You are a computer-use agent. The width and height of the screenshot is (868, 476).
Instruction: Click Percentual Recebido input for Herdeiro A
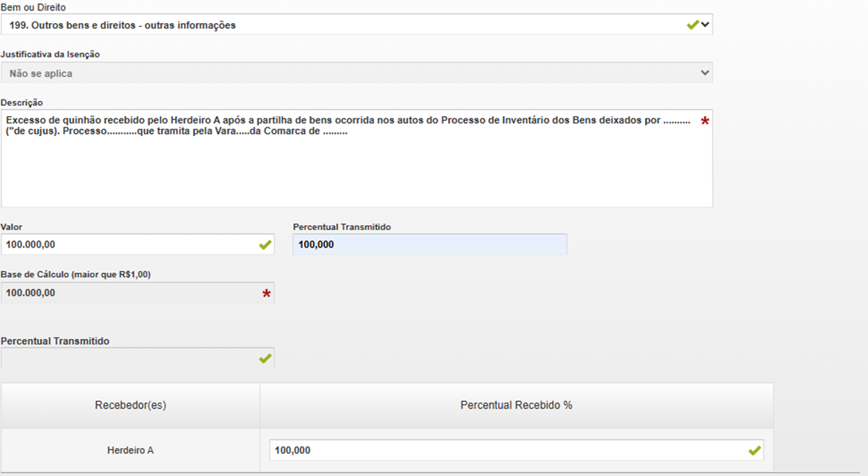[502, 451]
